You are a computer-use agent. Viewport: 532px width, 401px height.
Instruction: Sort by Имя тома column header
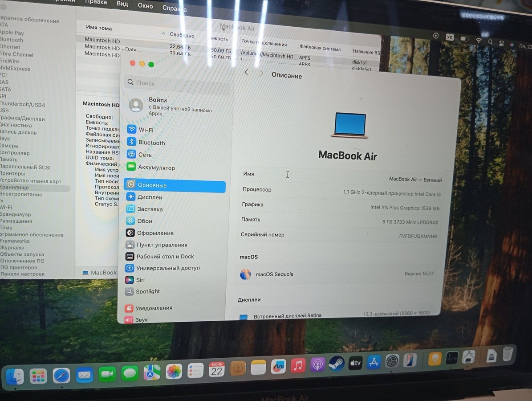click(99, 28)
